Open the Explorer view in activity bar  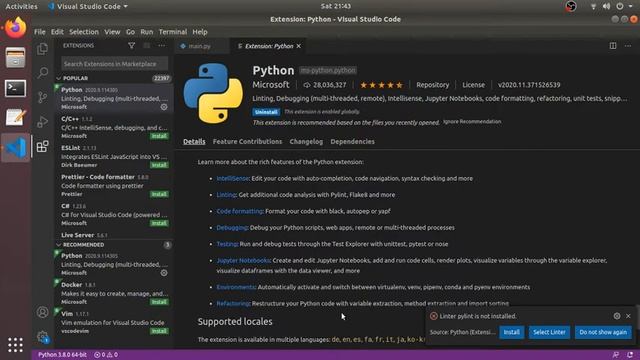click(x=42, y=49)
